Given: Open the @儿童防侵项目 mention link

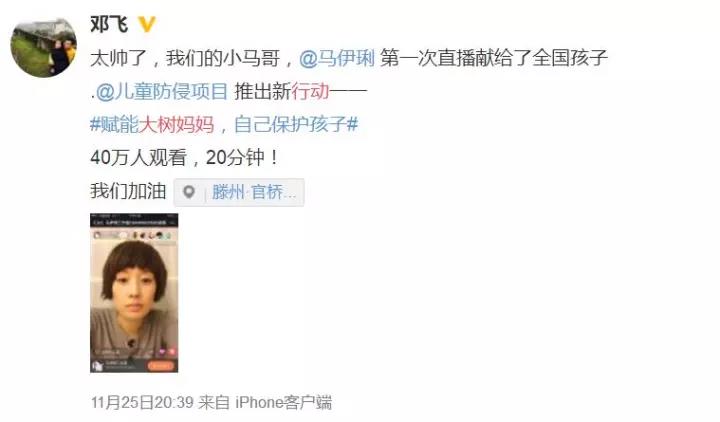Looking at the screenshot, I should pos(162,92).
